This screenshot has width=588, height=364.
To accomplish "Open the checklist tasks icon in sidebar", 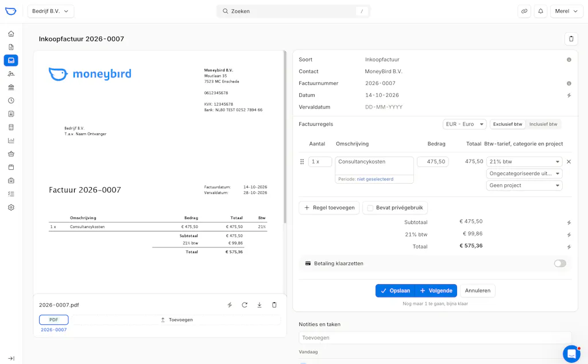I will coord(11,194).
